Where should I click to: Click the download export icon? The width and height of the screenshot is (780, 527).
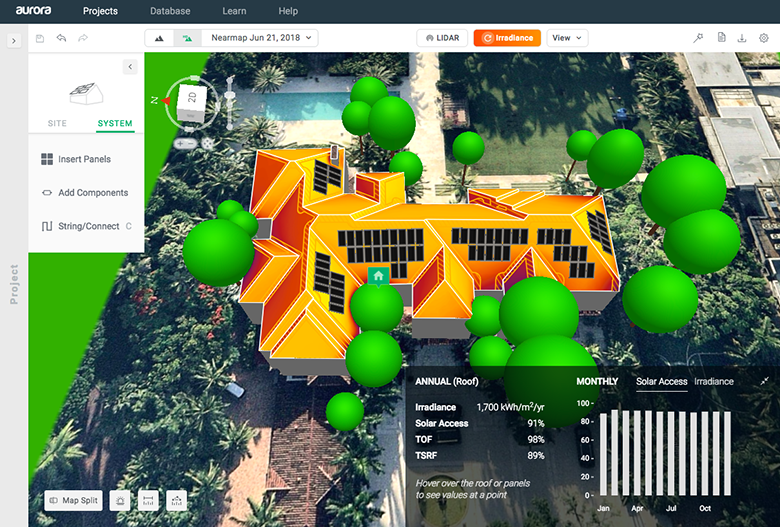(742, 38)
